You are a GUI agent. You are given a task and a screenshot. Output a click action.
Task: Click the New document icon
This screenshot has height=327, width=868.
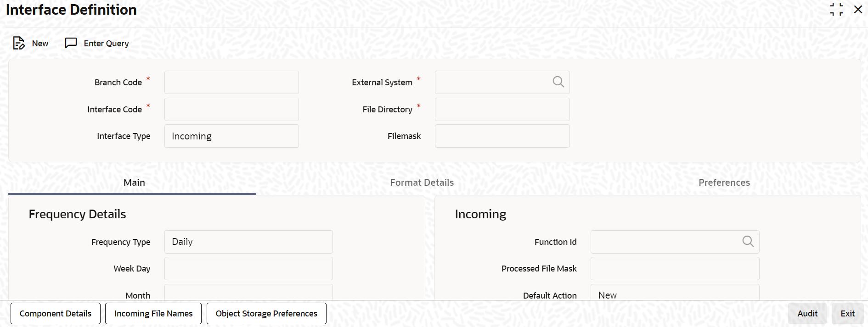click(x=19, y=43)
